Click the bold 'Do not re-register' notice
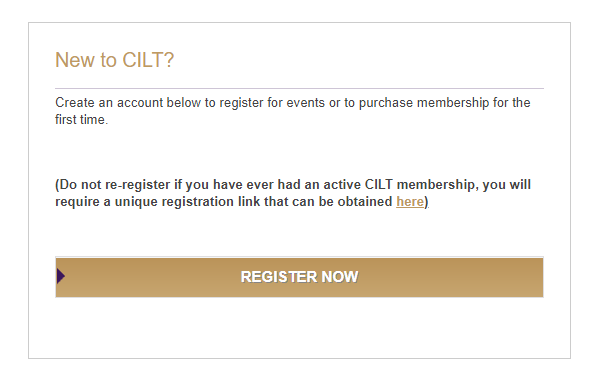Image resolution: width=601 pixels, height=377 pixels. (x=293, y=193)
